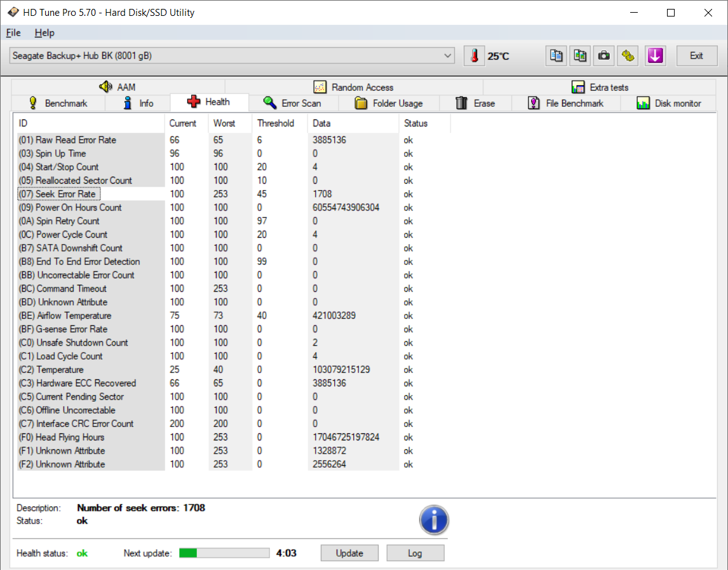Click the Exit button
Screen dimensions: 728x570
pos(696,56)
